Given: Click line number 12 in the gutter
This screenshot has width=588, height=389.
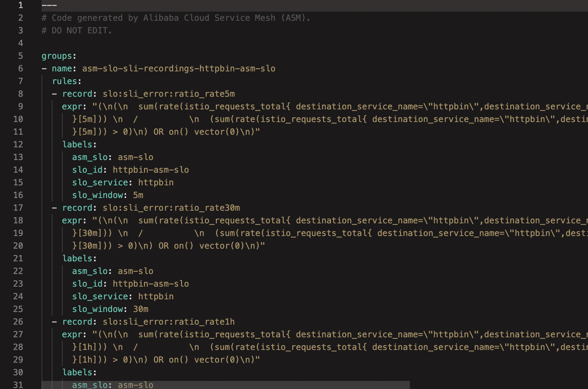Looking at the screenshot, I should (18, 144).
